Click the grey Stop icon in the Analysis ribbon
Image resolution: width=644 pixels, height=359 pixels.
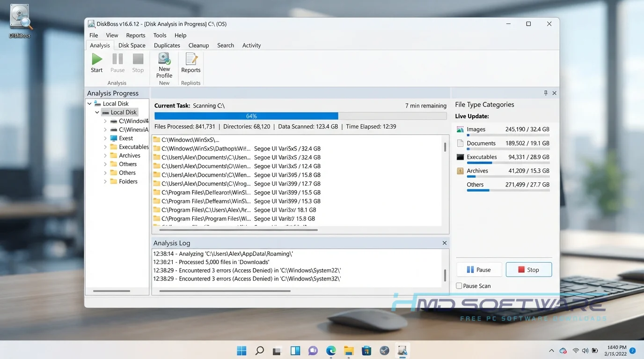pos(138,59)
